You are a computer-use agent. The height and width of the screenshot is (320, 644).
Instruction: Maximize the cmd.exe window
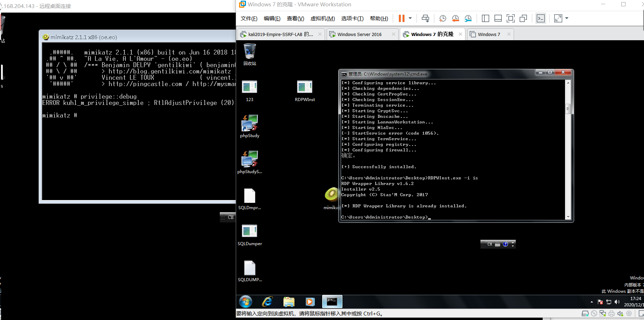tap(550, 72)
